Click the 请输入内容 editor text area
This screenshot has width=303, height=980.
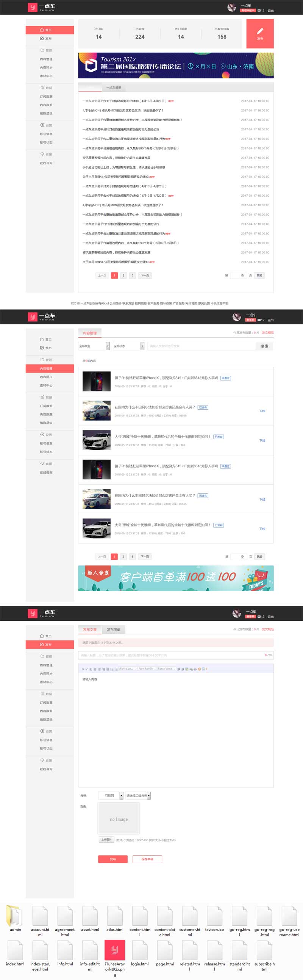coord(176,730)
